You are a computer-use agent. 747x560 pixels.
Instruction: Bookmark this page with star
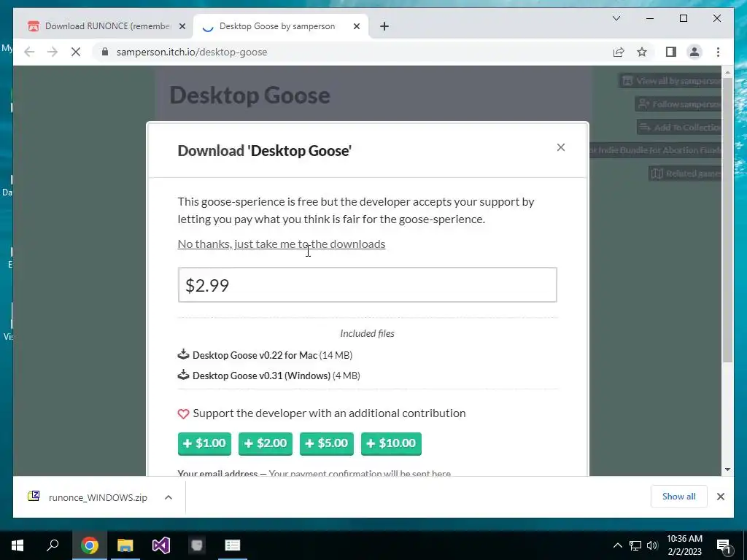point(642,52)
